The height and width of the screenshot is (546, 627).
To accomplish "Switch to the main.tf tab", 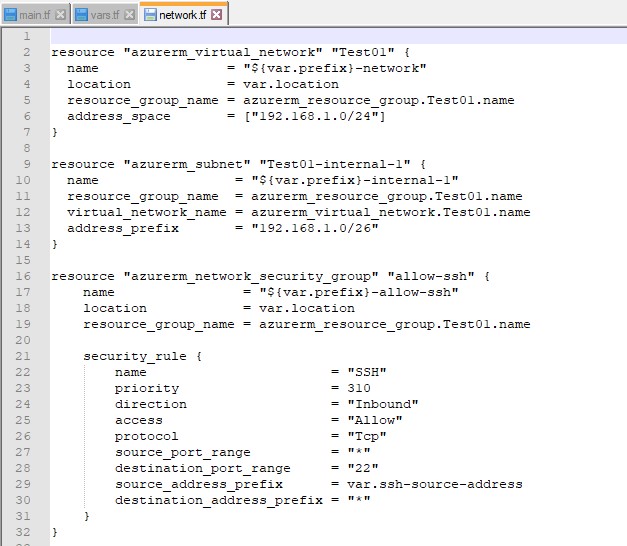I will 32,14.
